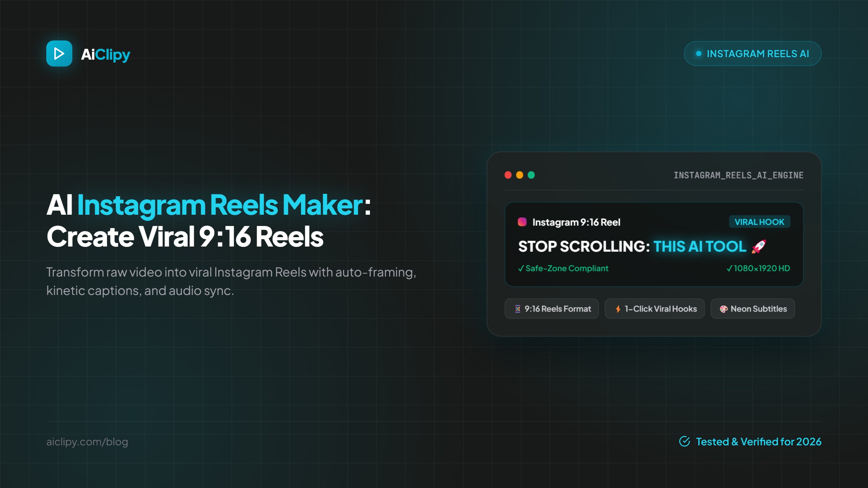Click the Instagram 9:16 Reel label
Image resolution: width=868 pixels, height=488 pixels.
pos(576,222)
